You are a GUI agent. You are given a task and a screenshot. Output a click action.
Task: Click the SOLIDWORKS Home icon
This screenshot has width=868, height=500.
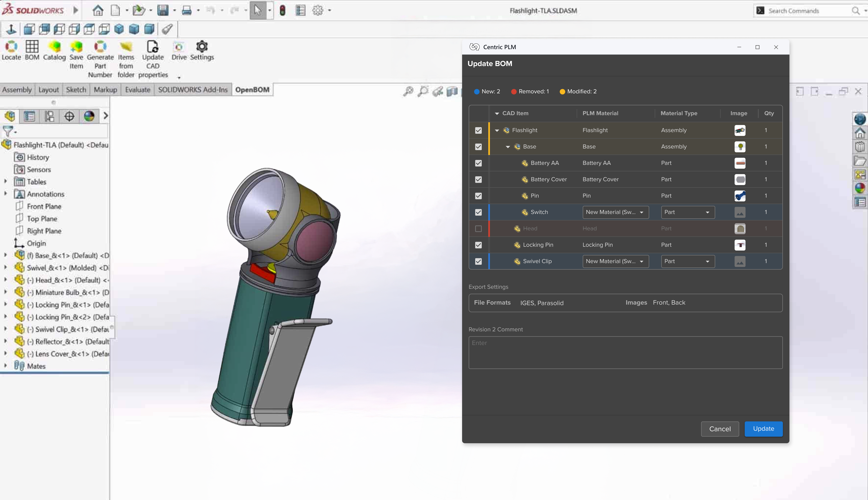pyautogui.click(x=98, y=10)
